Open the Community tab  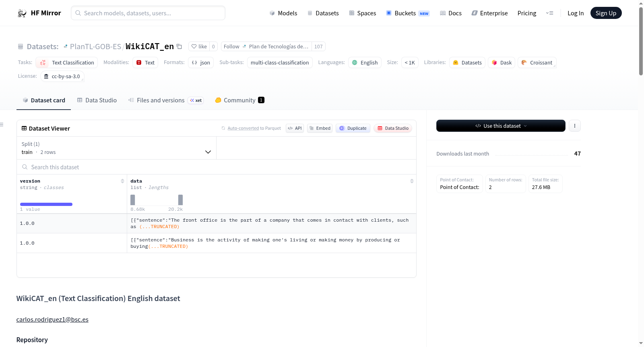[239, 100]
